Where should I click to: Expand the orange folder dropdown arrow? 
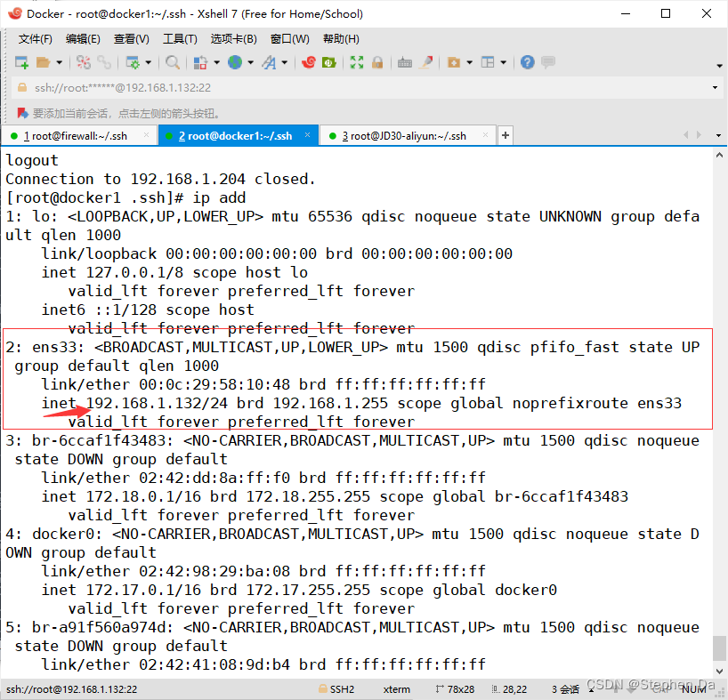coord(469,62)
